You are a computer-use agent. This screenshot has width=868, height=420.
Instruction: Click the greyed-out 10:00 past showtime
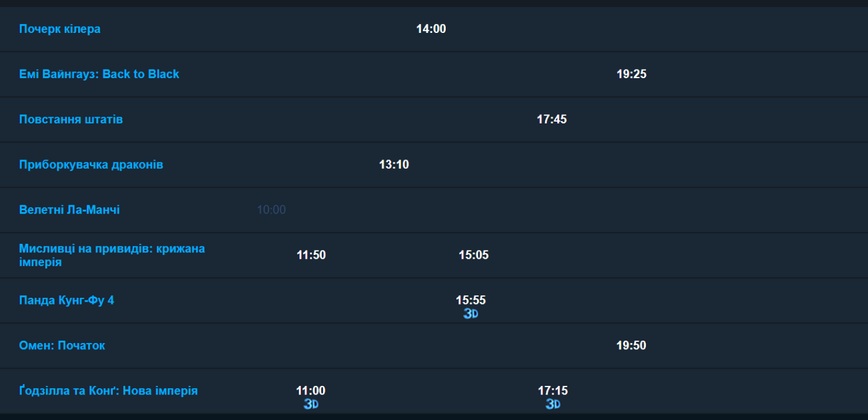[x=272, y=210]
